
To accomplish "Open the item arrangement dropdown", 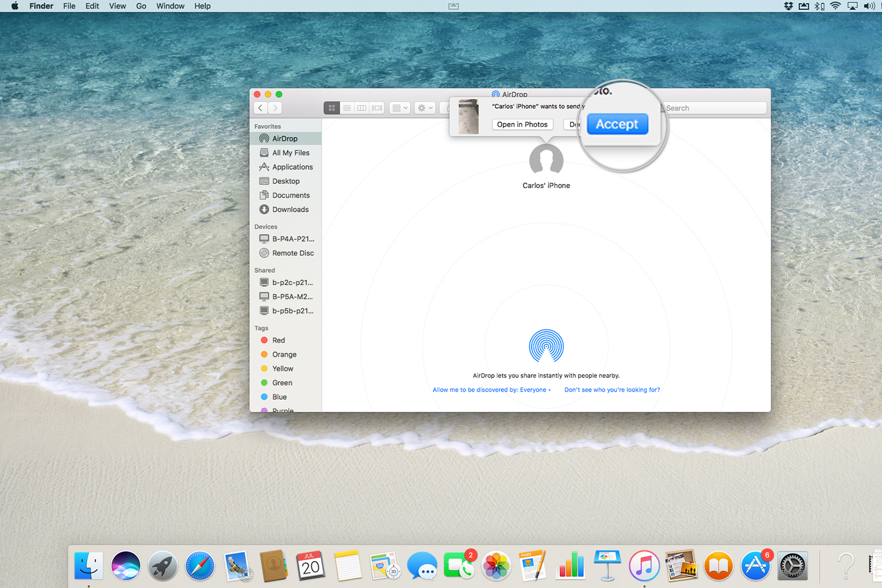I will [x=400, y=108].
